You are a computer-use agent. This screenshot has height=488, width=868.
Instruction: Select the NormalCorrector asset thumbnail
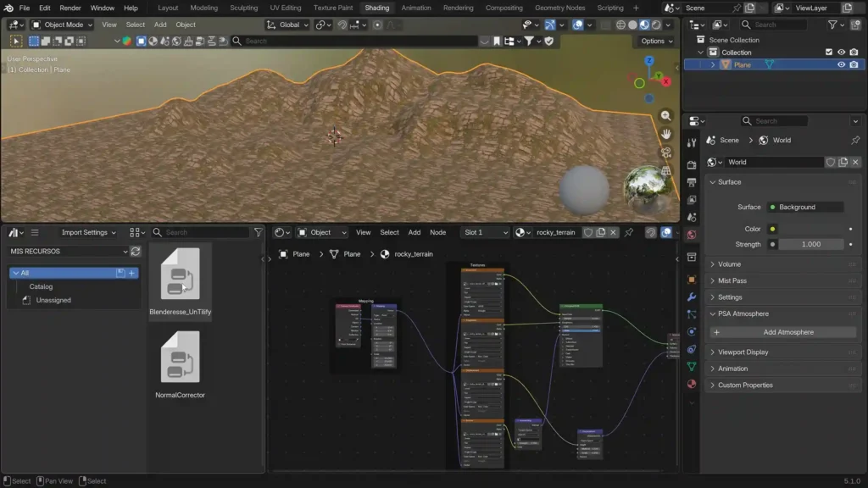pyautogui.click(x=180, y=357)
